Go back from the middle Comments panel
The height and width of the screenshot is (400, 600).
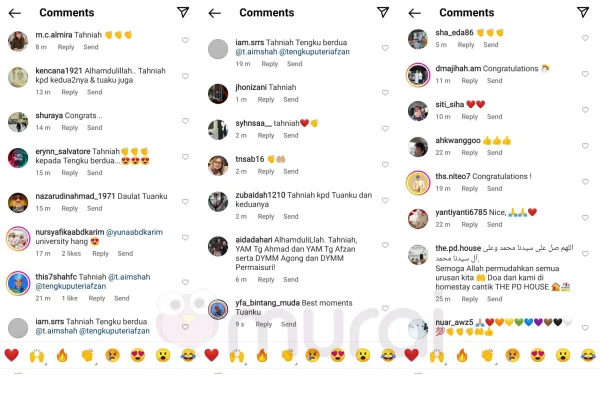[x=215, y=13]
